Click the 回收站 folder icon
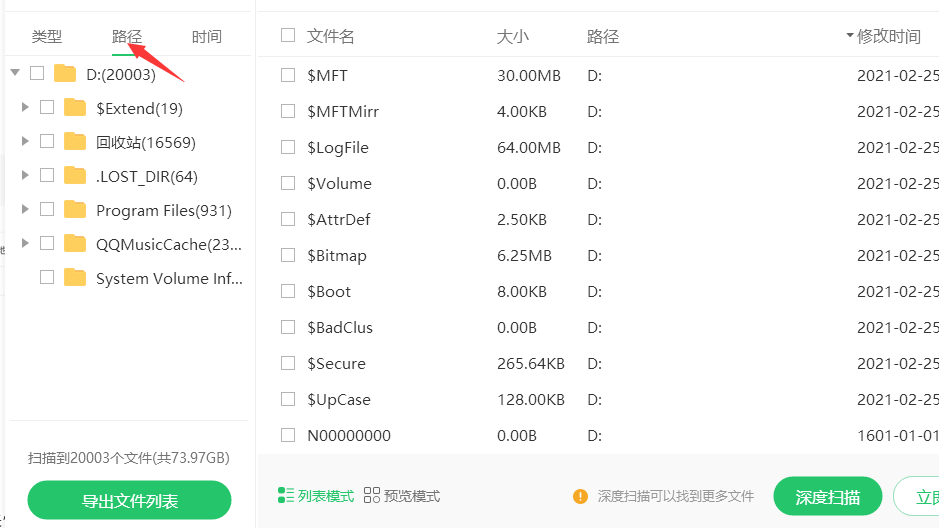The width and height of the screenshot is (939, 528). click(75, 142)
